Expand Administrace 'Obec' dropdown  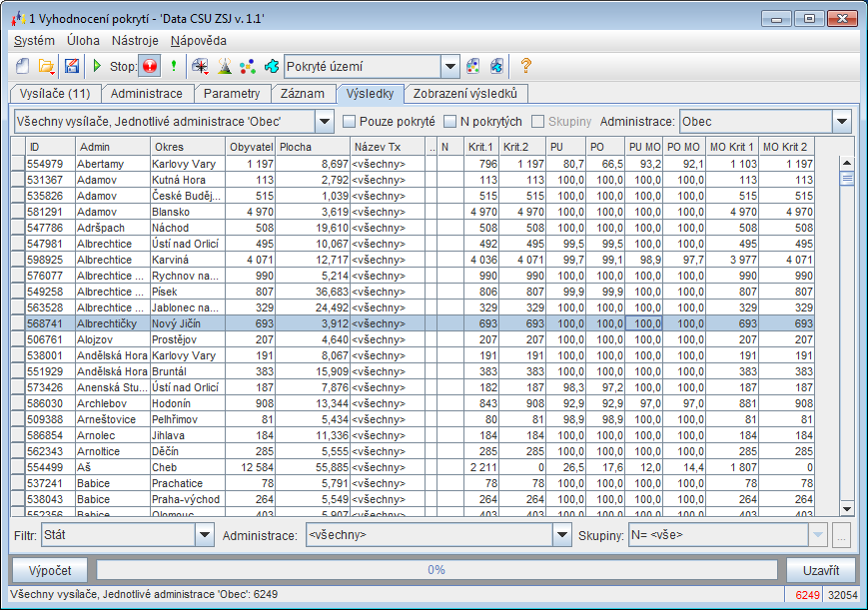tap(841, 122)
